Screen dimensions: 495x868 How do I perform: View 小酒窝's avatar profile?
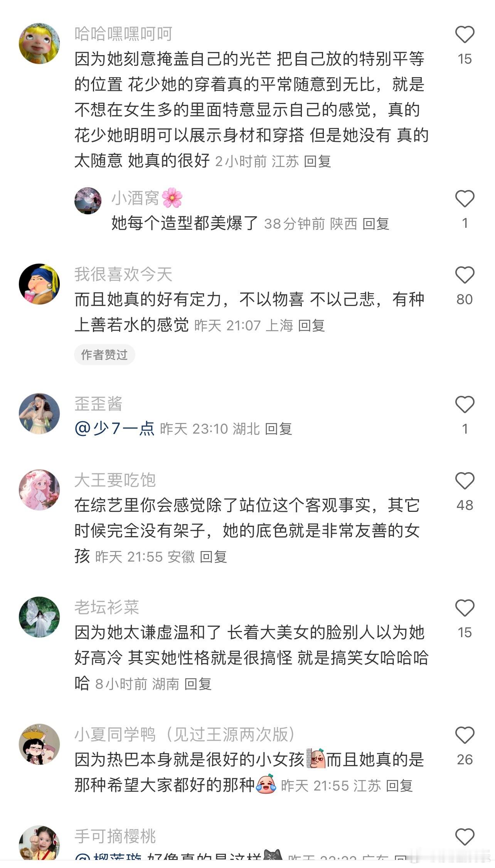(x=88, y=201)
